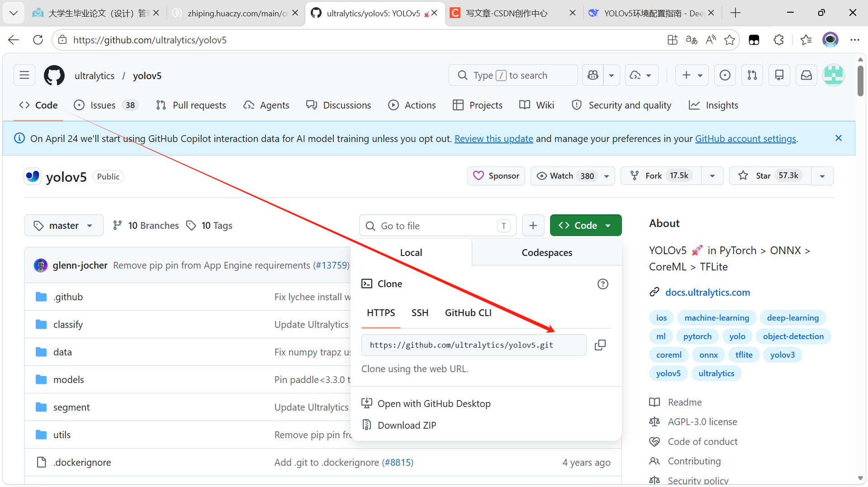Click the object-detection topic tag
This screenshot has width=868, height=487.
[x=793, y=336]
